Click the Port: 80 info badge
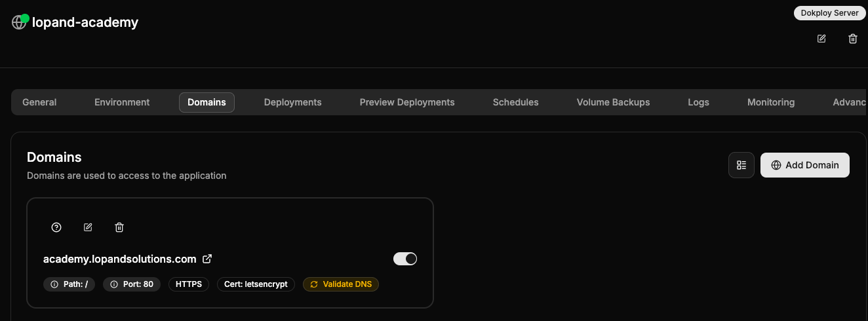The height and width of the screenshot is (321, 868). [x=132, y=284]
